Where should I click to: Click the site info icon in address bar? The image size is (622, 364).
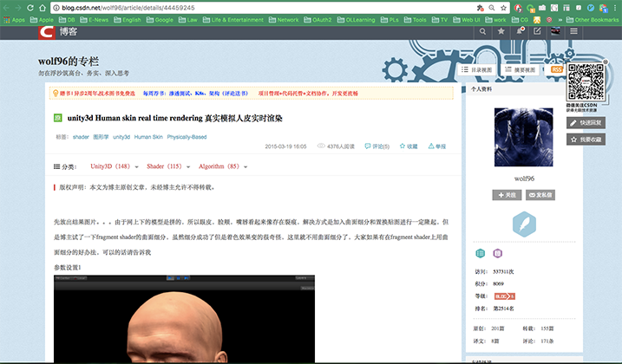[56, 8]
